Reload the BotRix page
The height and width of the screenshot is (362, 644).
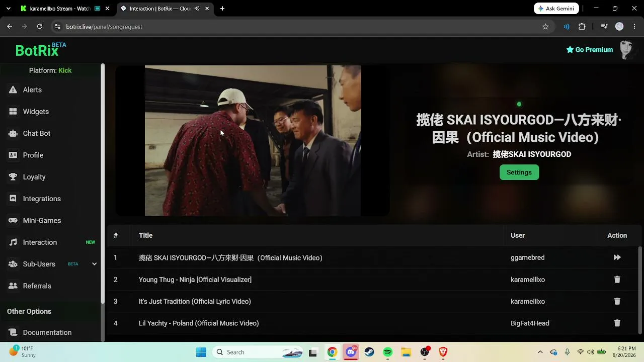(x=40, y=27)
